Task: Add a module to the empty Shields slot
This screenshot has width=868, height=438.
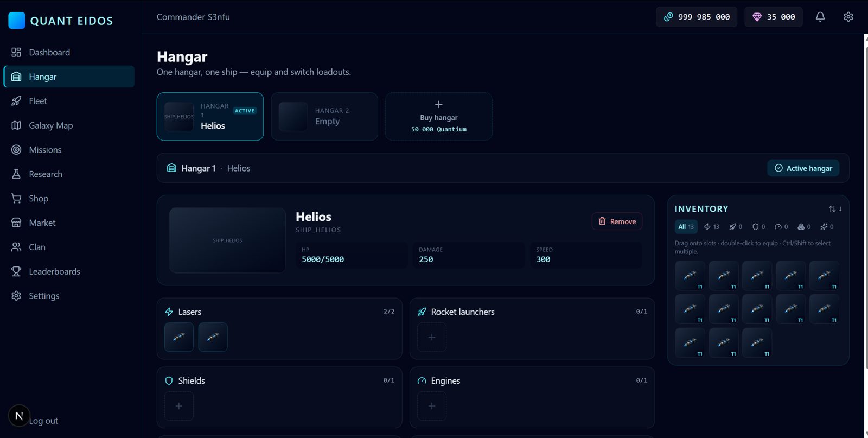Action: pos(179,406)
